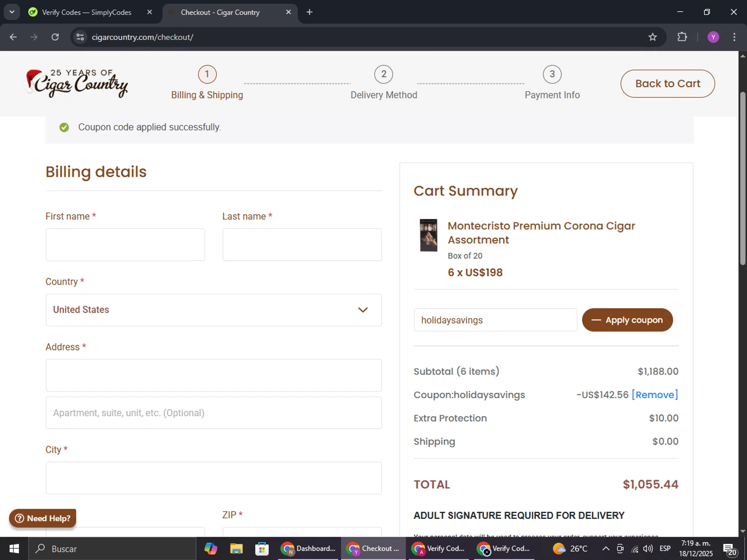Open the Chrome three-dot menu
The height and width of the screenshot is (560, 747).
734,37
